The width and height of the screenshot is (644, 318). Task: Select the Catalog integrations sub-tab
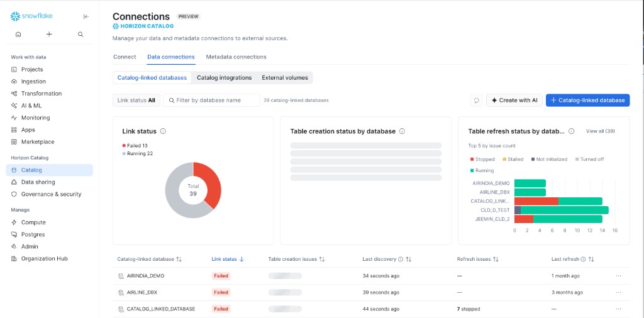[225, 77]
